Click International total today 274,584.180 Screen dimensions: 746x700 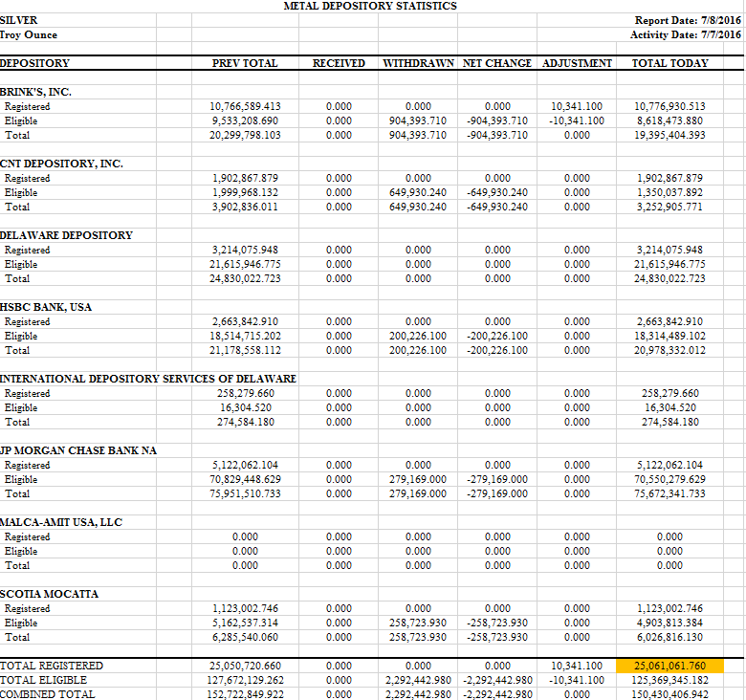click(670, 423)
